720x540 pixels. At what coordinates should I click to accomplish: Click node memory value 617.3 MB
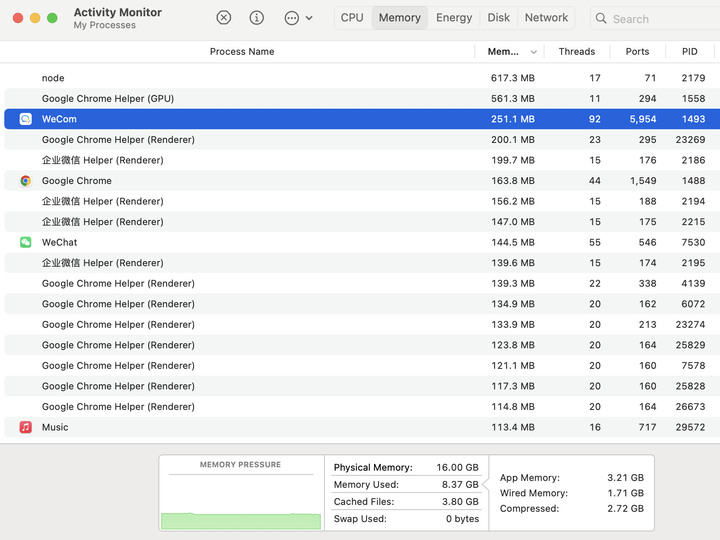[x=513, y=78]
